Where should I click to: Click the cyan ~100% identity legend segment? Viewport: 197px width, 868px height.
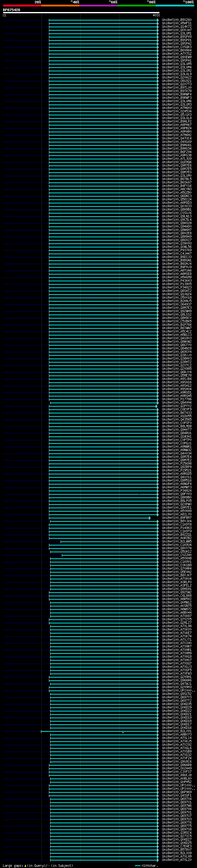175,6
